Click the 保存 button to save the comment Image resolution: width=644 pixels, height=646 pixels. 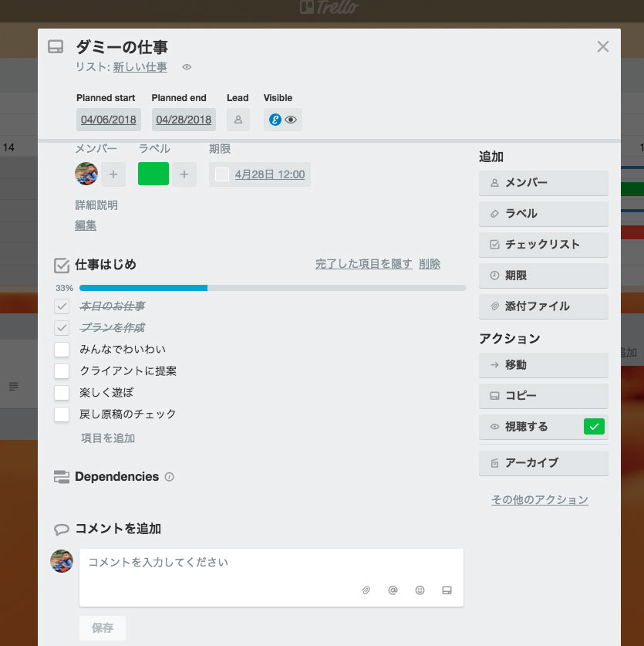102,627
